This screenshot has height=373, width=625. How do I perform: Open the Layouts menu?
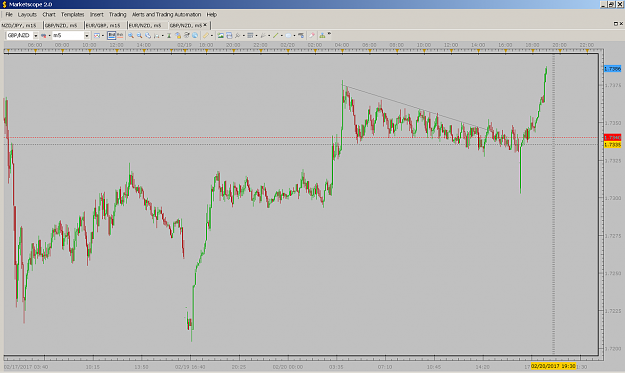[x=27, y=14]
